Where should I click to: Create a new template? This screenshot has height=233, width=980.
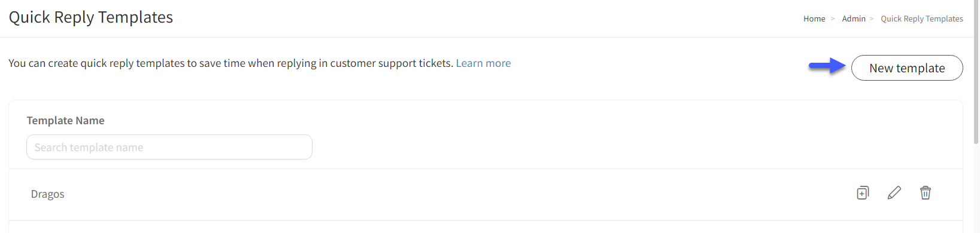pos(907,68)
